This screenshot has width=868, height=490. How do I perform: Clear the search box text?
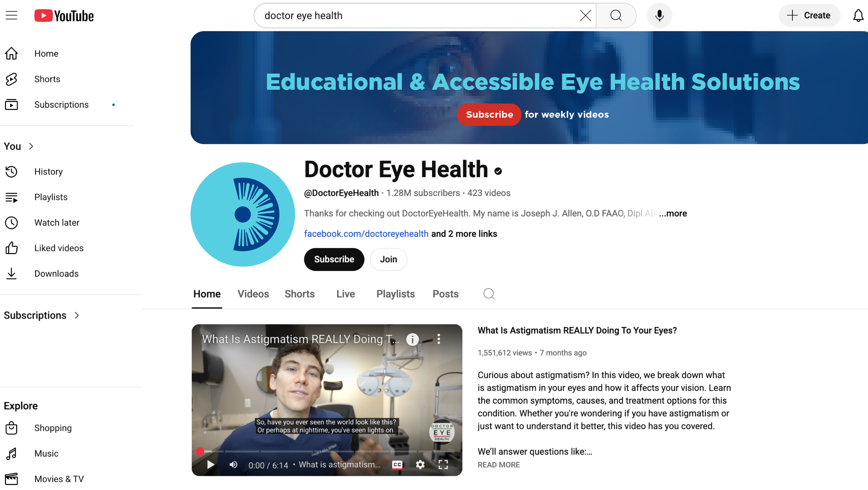585,15
